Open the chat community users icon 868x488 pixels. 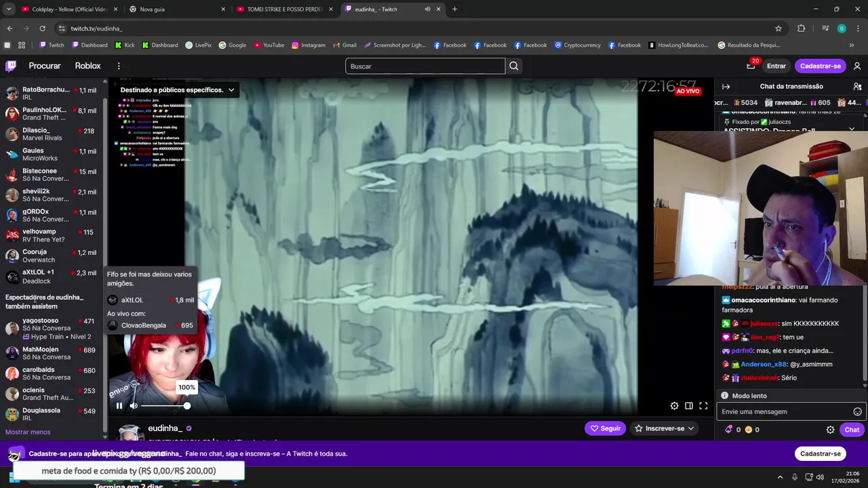(x=858, y=87)
